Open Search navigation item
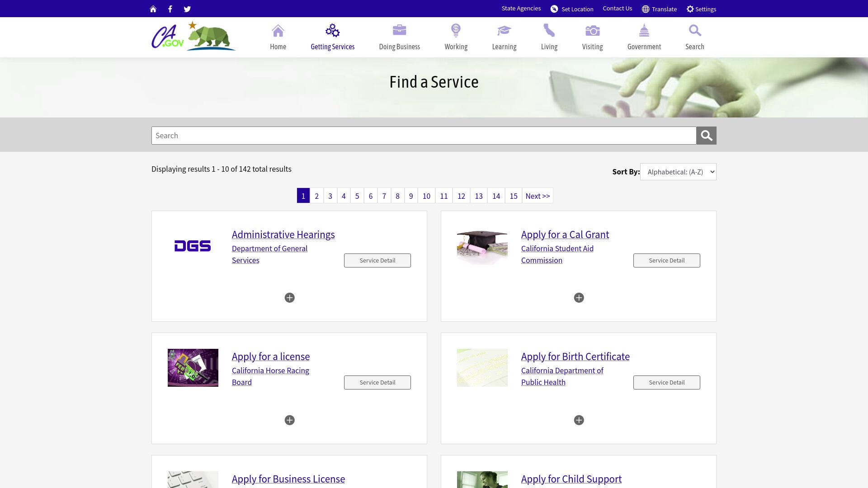 coord(695,37)
